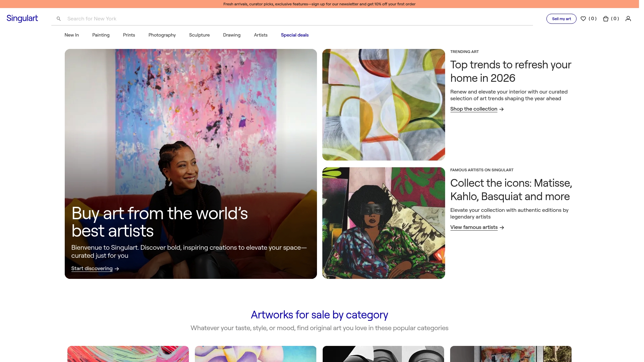Follow the Start discovering link
The image size is (644, 362).
(x=92, y=268)
